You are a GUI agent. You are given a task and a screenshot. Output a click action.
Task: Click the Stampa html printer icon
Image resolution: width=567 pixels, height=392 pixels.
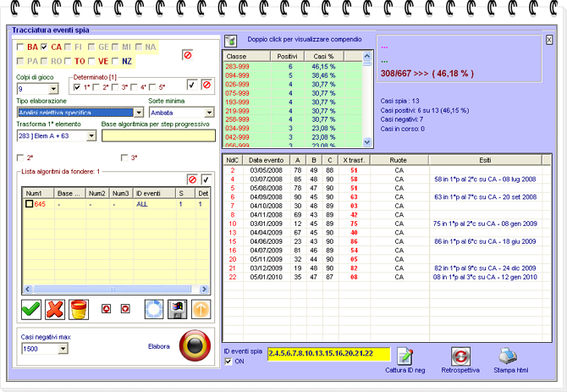[508, 356]
